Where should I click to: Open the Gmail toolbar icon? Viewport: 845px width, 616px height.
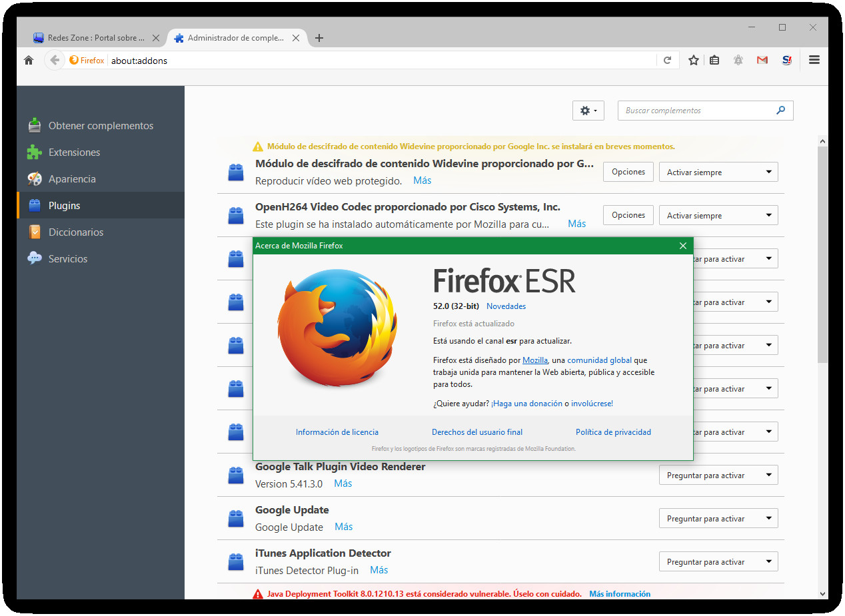point(762,60)
